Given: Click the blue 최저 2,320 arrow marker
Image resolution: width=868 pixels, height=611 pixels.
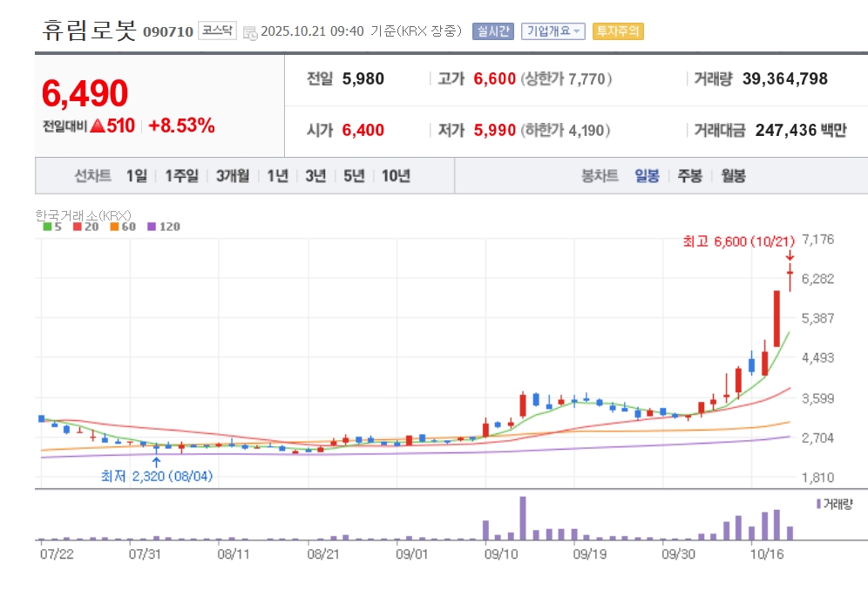Looking at the screenshot, I should tap(156, 460).
